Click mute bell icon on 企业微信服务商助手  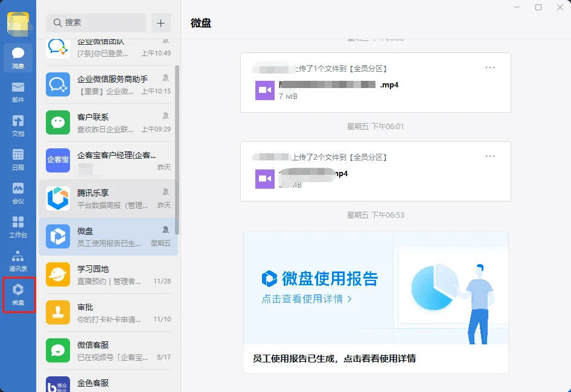point(166,78)
